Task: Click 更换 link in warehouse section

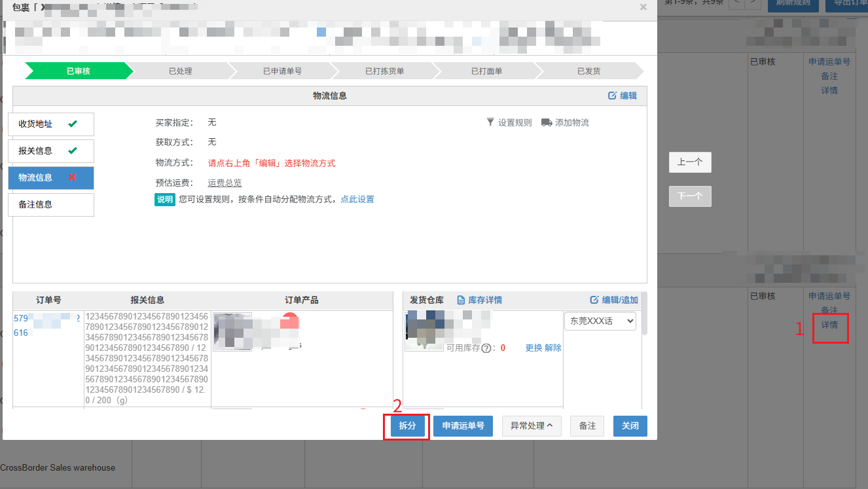Action: (x=533, y=348)
